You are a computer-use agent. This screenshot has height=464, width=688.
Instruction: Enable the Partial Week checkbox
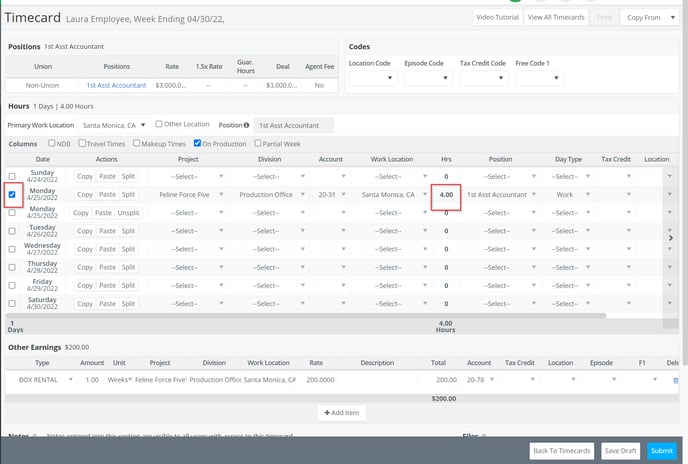[258, 143]
